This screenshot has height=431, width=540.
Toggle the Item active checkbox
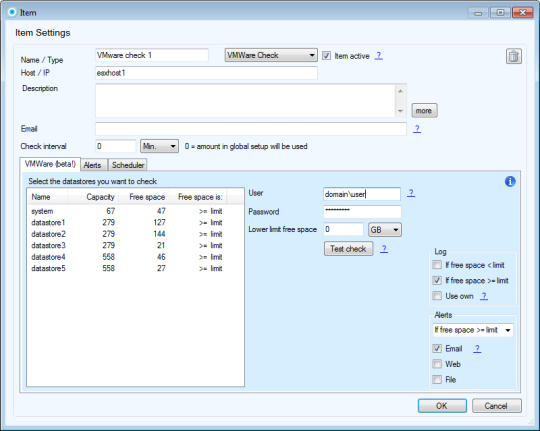coord(326,55)
